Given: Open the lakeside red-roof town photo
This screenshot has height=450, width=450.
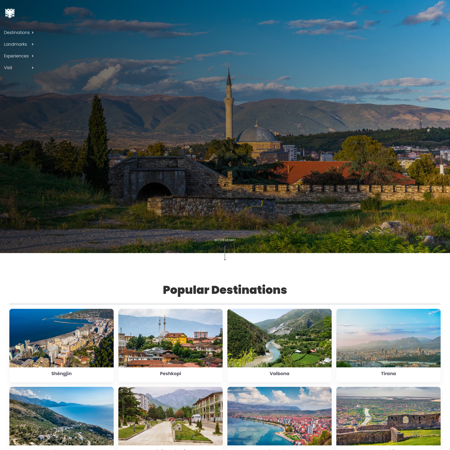Looking at the screenshot, I should [279, 416].
